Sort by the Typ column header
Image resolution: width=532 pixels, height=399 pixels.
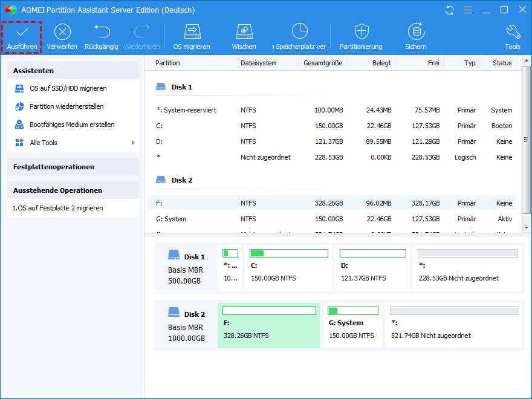tap(470, 63)
